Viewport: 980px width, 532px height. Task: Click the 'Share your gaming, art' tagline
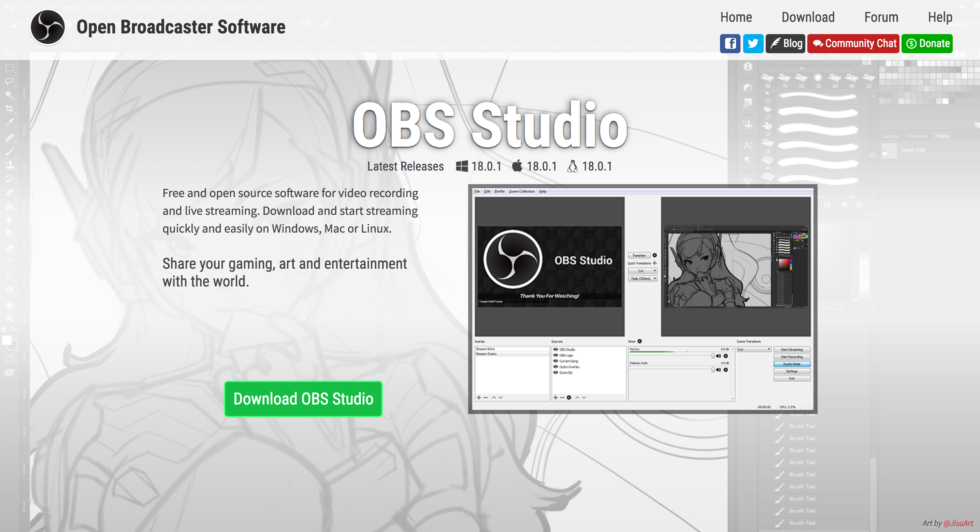coord(285,272)
